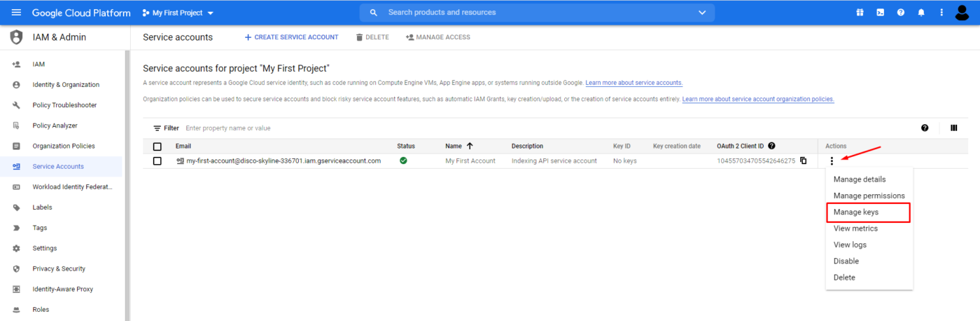Open my-first-account email link
The width and height of the screenshot is (980, 321).
pyautogui.click(x=283, y=160)
